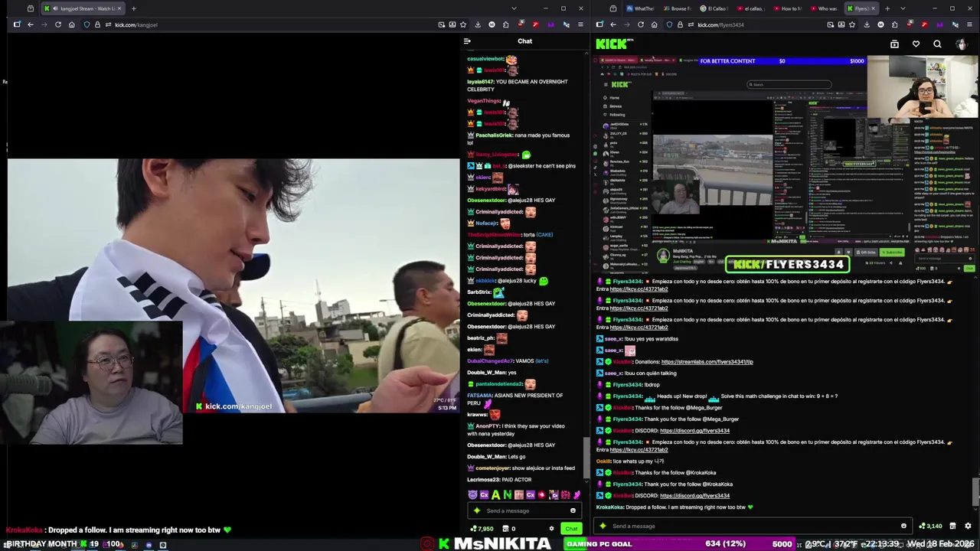Click the green Chat send button
Image resolution: width=980 pixels, height=551 pixels.
(571, 529)
